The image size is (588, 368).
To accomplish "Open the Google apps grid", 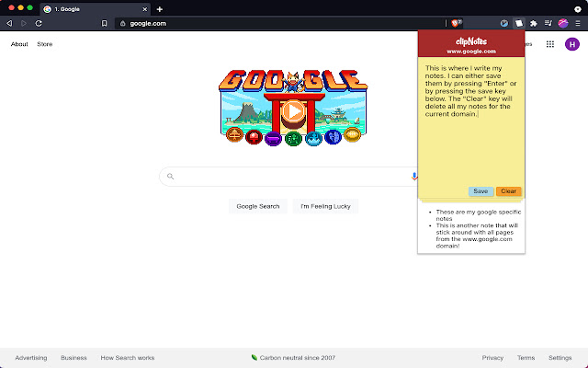I will (550, 44).
